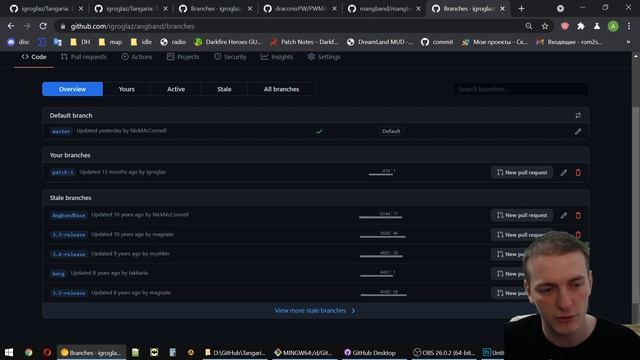
Task: Open the Patch Notes bookmark
Action: click(304, 42)
